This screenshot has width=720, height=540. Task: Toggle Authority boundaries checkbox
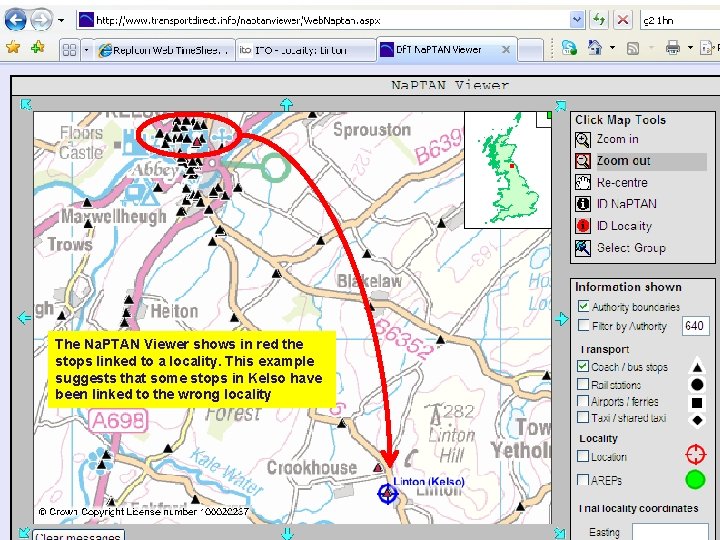583,306
